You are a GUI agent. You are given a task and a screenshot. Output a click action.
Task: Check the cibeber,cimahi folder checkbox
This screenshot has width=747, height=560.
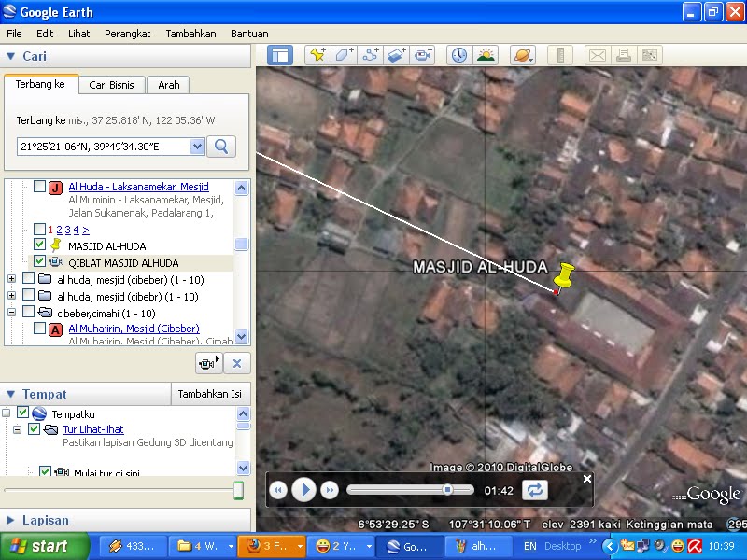pos(29,312)
